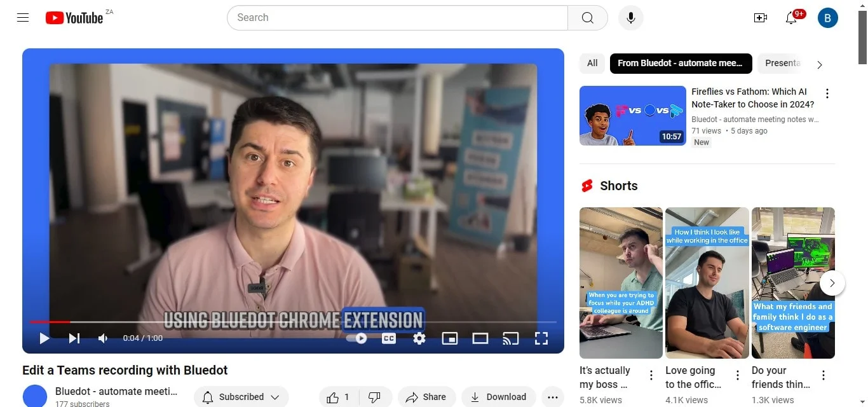Seek on the video progress bar
868x407 pixels.
(293, 322)
